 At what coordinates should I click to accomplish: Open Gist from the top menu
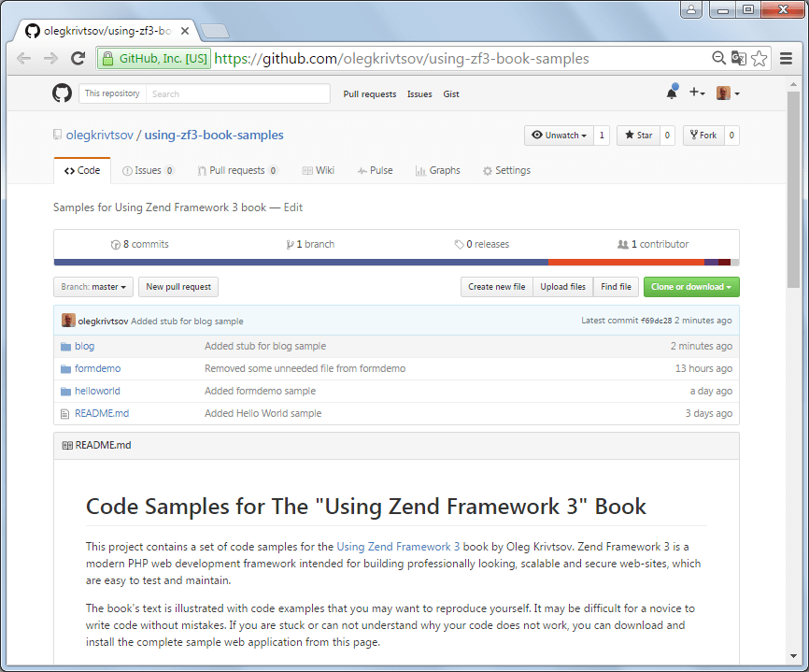pos(453,93)
